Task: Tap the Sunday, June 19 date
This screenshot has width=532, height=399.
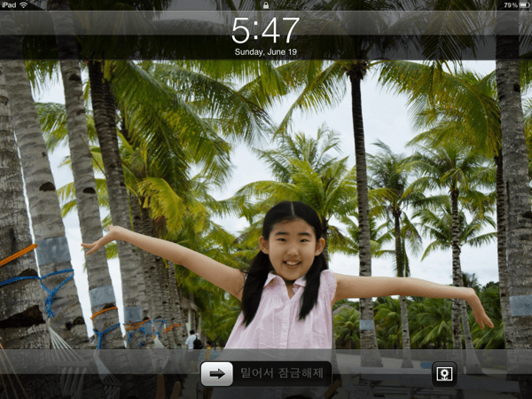Action: click(x=265, y=52)
